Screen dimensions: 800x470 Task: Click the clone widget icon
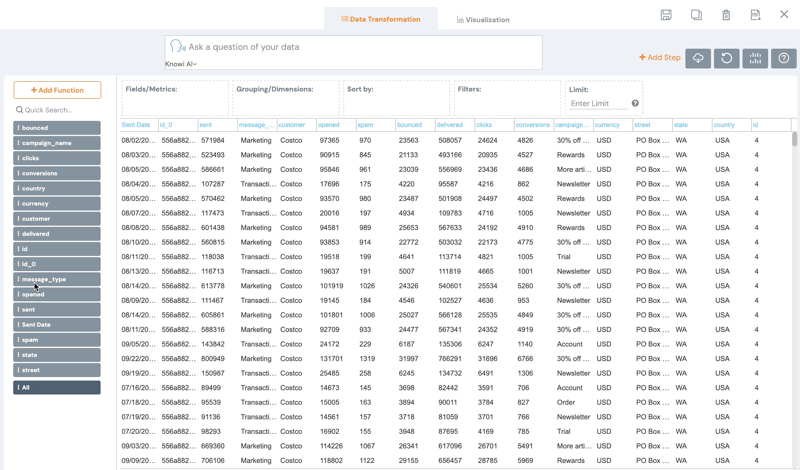(696, 15)
